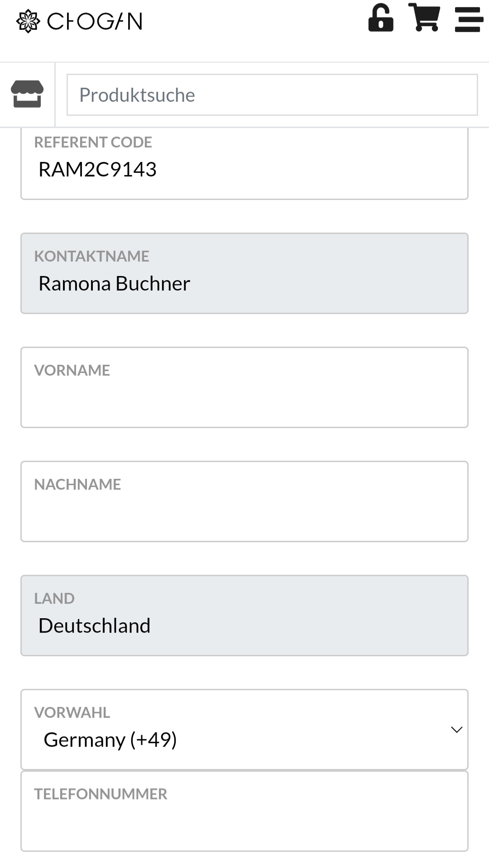The height and width of the screenshot is (868, 489).
Task: Click the VORNAME field label
Action: point(72,370)
